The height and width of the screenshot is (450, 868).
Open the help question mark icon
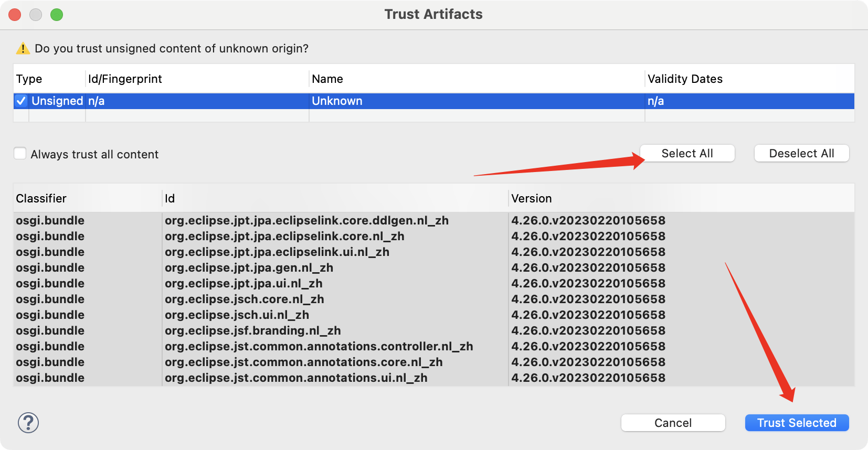coord(28,423)
